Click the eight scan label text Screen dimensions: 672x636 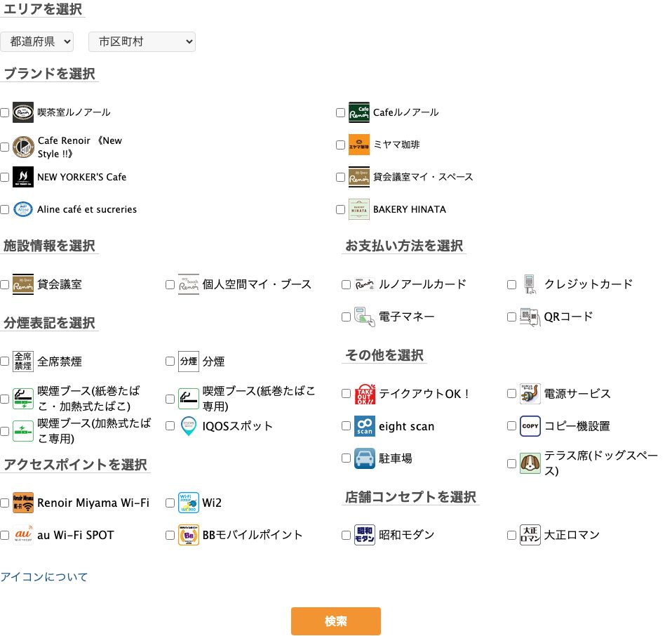[406, 426]
